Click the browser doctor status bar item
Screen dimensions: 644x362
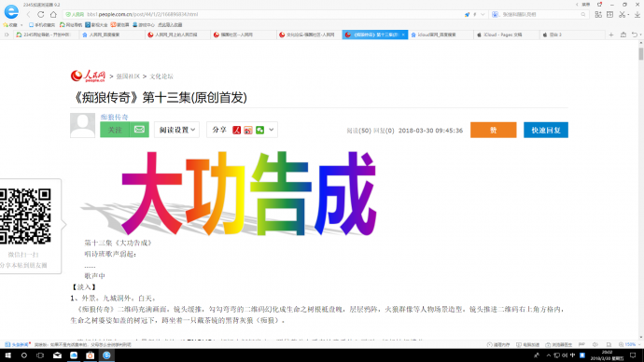click(559, 345)
